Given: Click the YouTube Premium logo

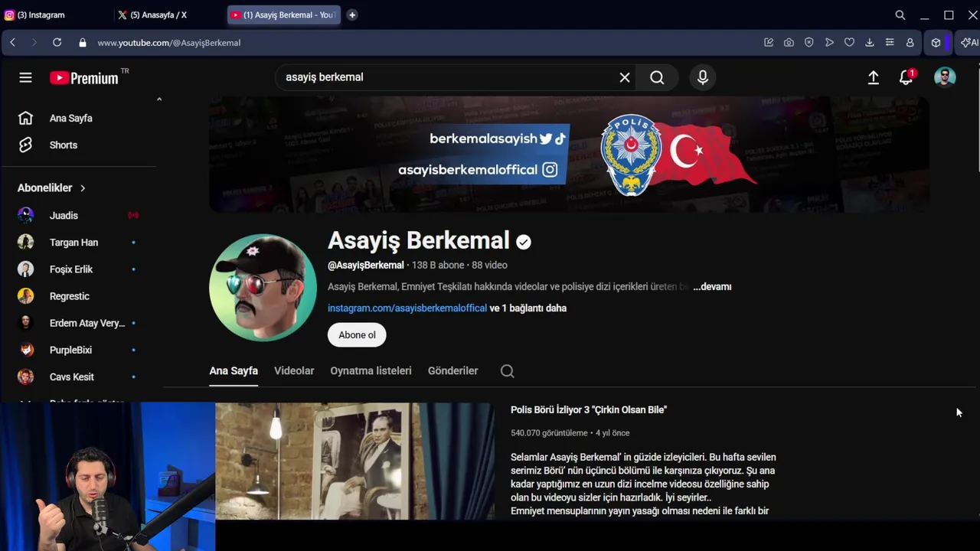Looking at the screenshot, I should pos(84,77).
